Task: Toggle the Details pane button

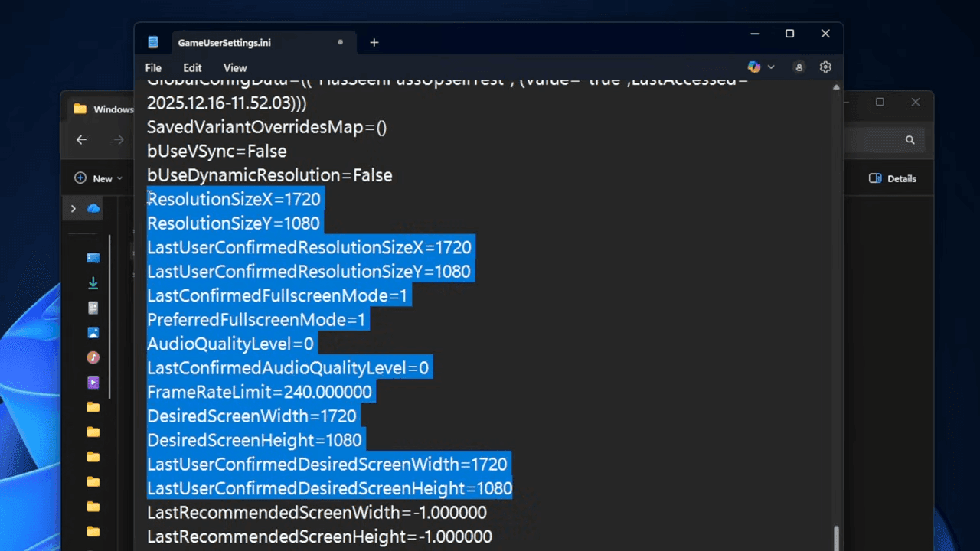Action: click(893, 178)
